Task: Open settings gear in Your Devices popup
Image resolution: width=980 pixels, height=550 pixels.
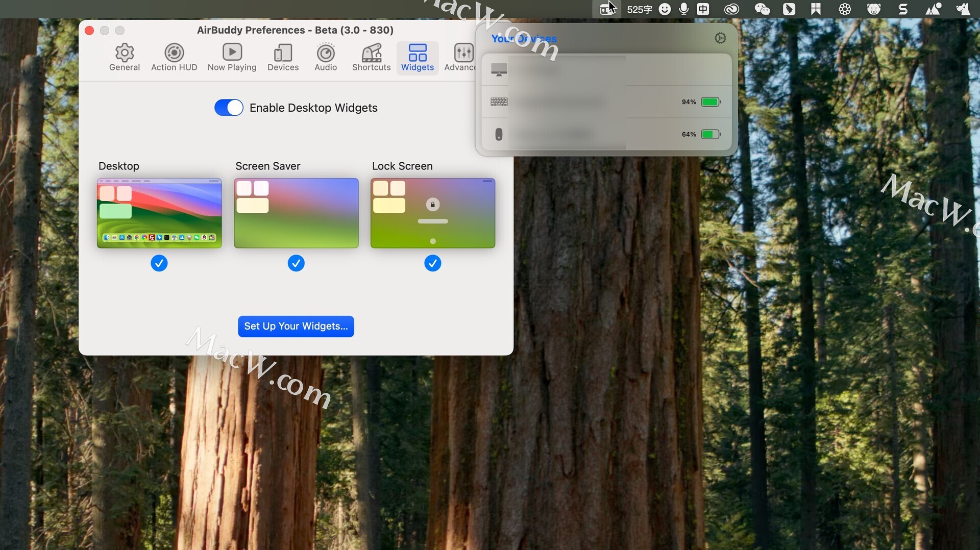Action: 720,38
